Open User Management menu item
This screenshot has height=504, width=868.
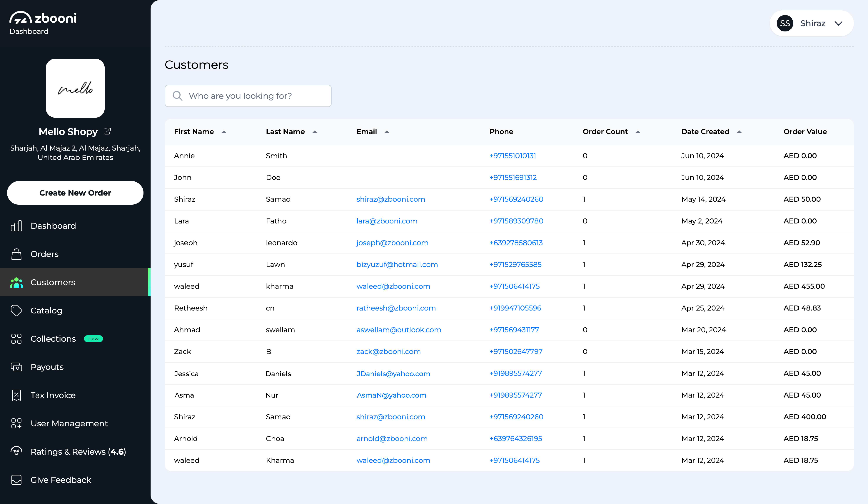tap(75, 423)
